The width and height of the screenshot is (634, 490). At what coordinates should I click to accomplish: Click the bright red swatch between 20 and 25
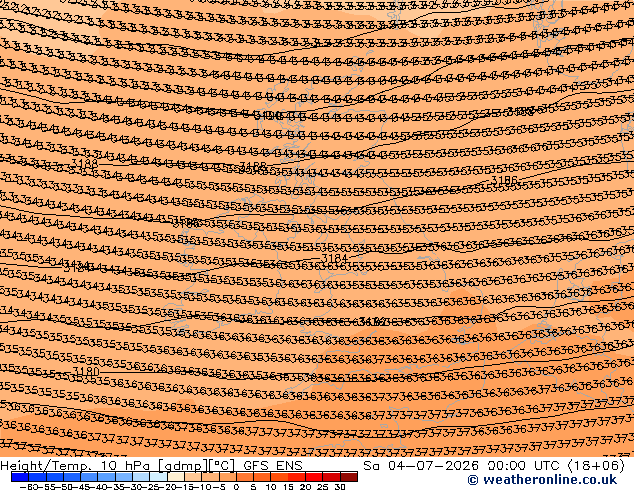coord(314,477)
